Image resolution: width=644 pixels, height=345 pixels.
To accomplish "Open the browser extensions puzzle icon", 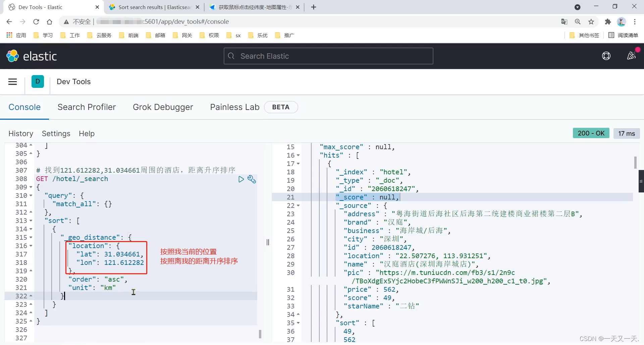I will pos(608,22).
